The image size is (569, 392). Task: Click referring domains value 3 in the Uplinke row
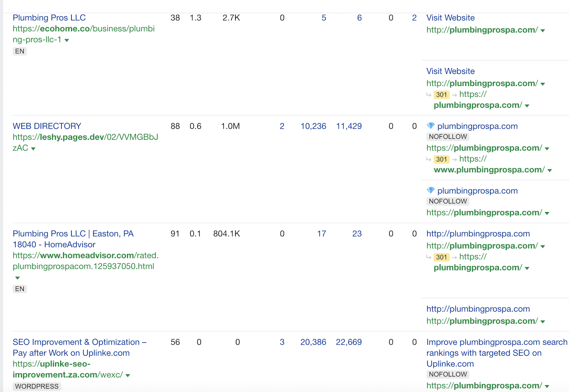282,342
